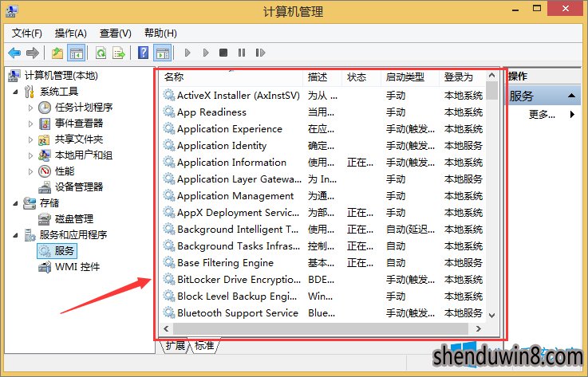Click the Forward arrow toolbar icon
This screenshot has width=588, height=377.
[x=33, y=53]
